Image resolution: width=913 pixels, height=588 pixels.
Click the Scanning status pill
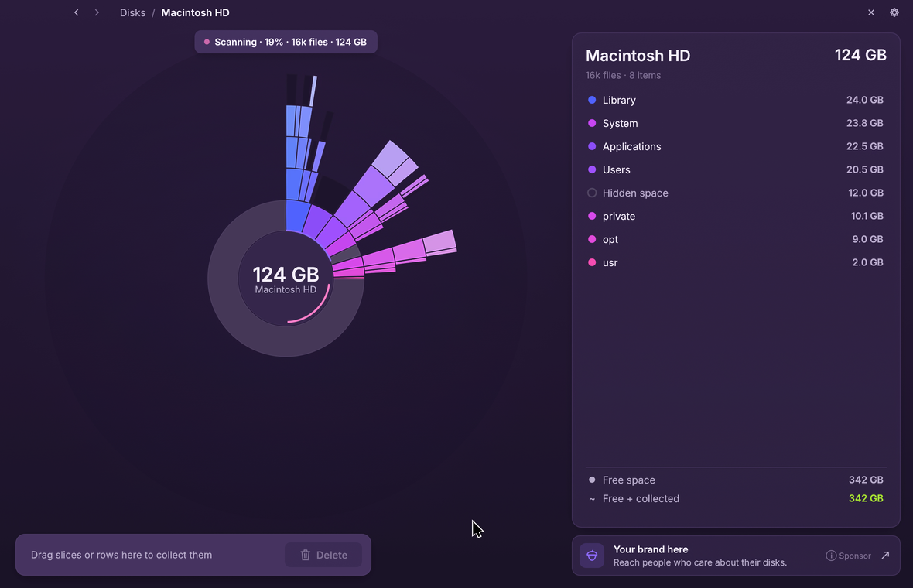[286, 42]
